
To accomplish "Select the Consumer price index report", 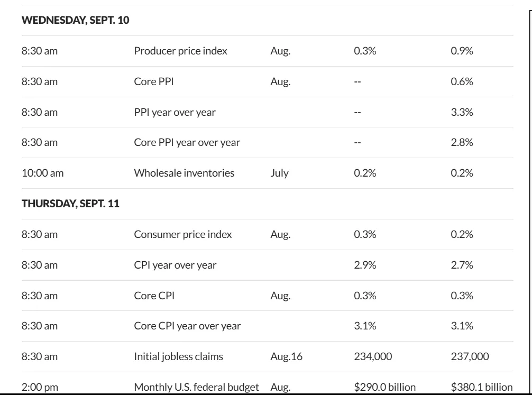I will [183, 234].
